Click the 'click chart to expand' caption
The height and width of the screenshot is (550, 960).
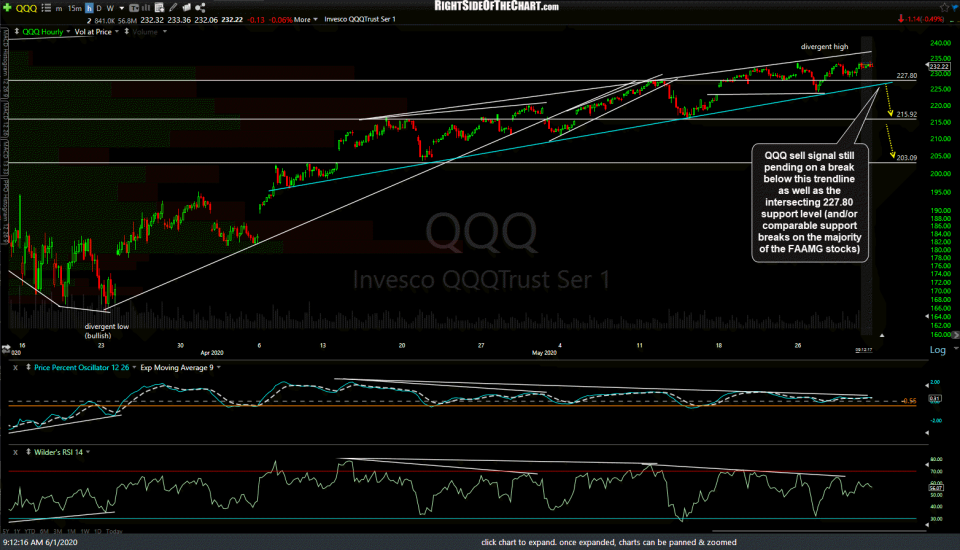click(x=609, y=542)
